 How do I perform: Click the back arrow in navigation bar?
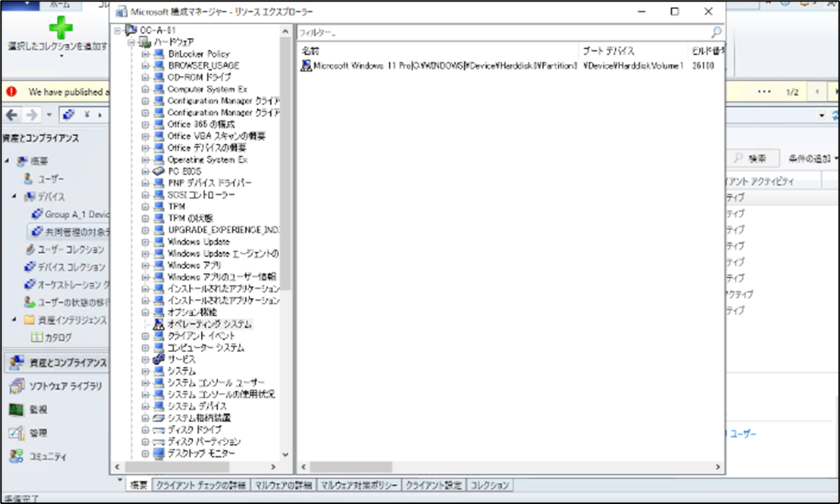coord(11,115)
